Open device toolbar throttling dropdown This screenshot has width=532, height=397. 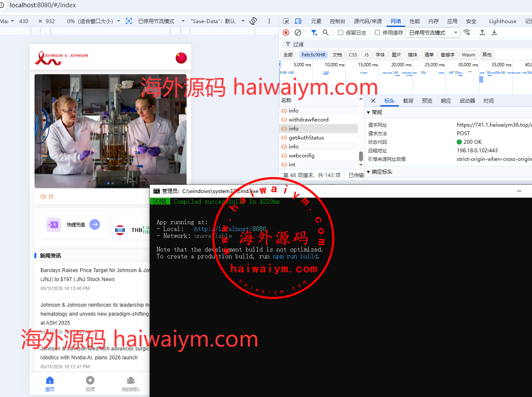pyautogui.click(x=161, y=21)
